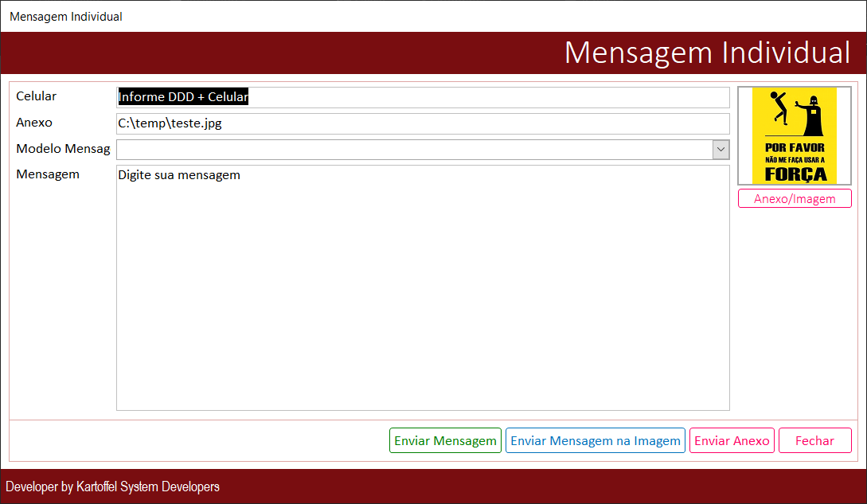Screen dimensions: 867x504
Task: Click the Enviar Anexo button
Action: (x=732, y=440)
